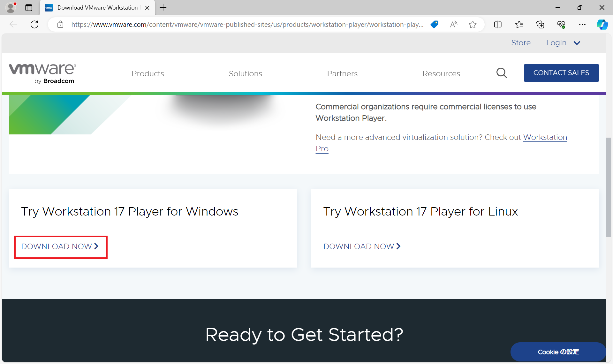Expand the Login dropdown

[x=563, y=43]
